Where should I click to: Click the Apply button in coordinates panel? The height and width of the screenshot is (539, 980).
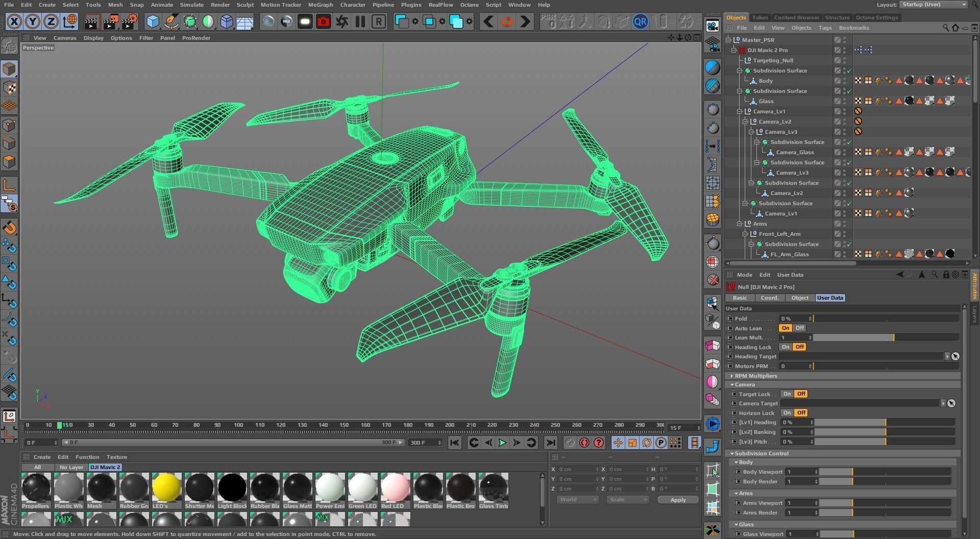click(678, 500)
